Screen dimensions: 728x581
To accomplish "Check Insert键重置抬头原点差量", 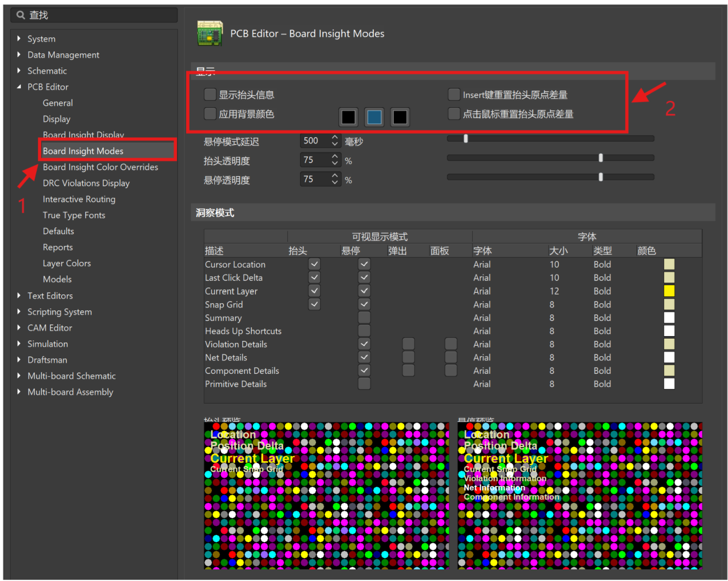I will (x=454, y=94).
